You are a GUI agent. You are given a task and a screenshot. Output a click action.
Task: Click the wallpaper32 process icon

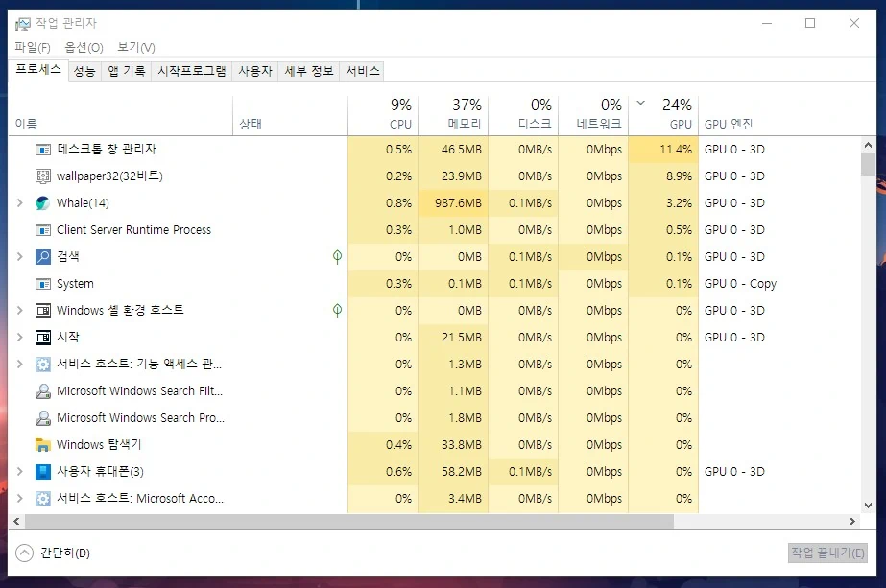point(41,176)
